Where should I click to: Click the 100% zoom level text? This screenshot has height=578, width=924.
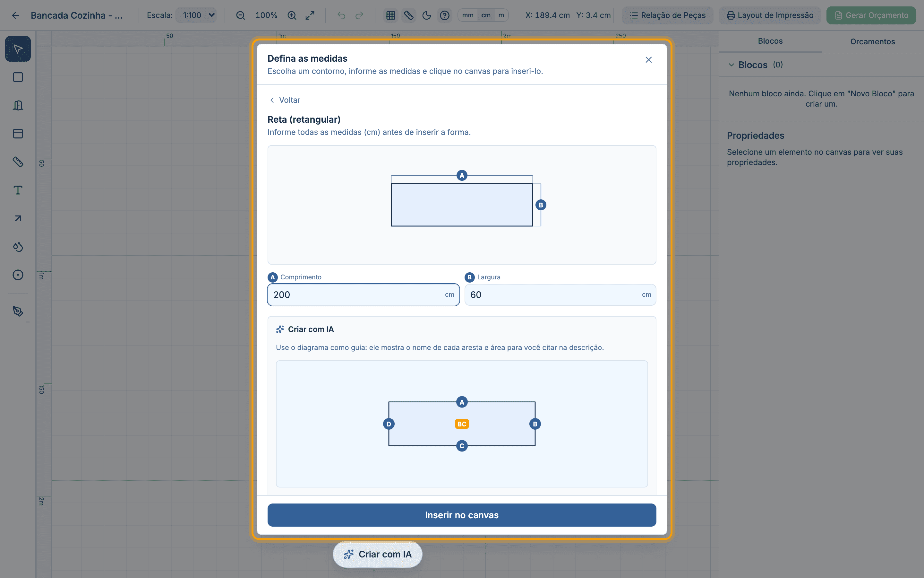click(x=266, y=15)
